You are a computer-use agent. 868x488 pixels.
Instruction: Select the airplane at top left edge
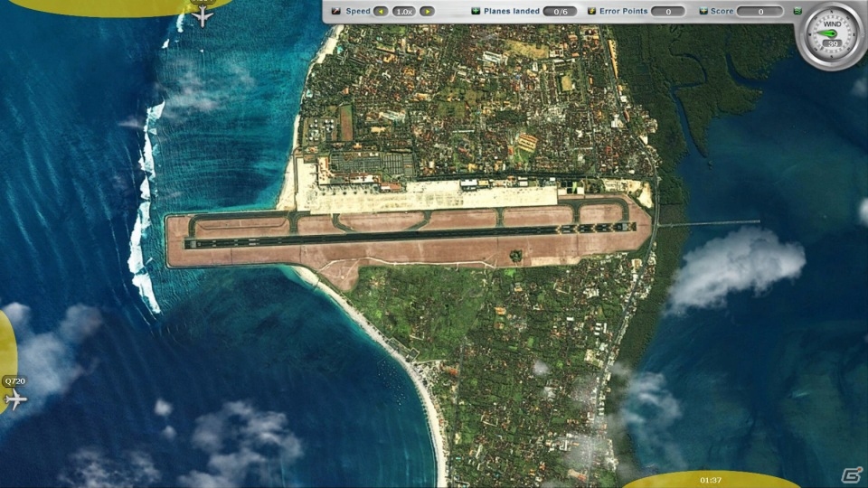203,15
